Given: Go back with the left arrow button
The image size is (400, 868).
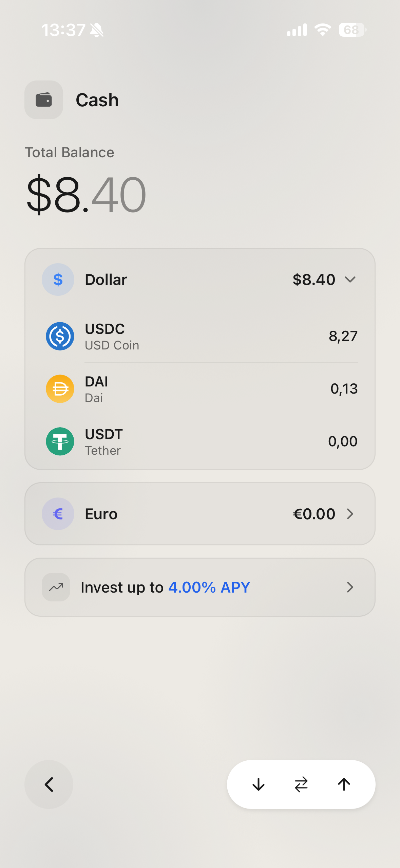Looking at the screenshot, I should pos(49,784).
